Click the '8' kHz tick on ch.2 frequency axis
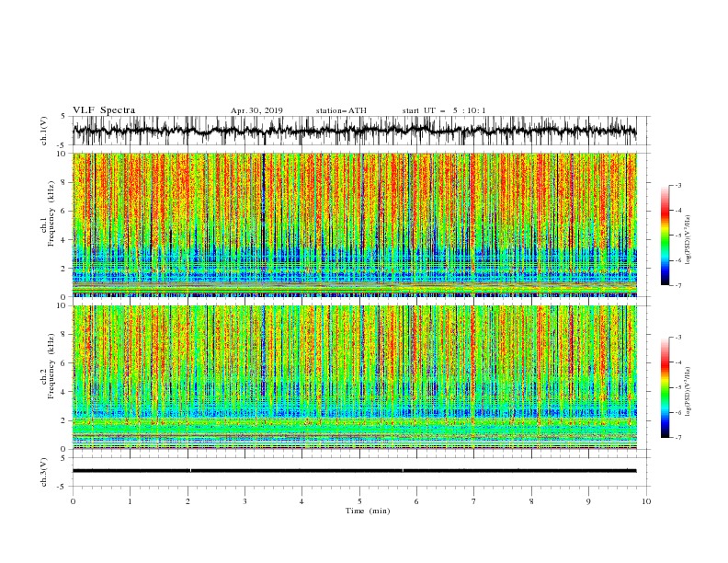Viewport: 728px width, 563px height. [63, 335]
